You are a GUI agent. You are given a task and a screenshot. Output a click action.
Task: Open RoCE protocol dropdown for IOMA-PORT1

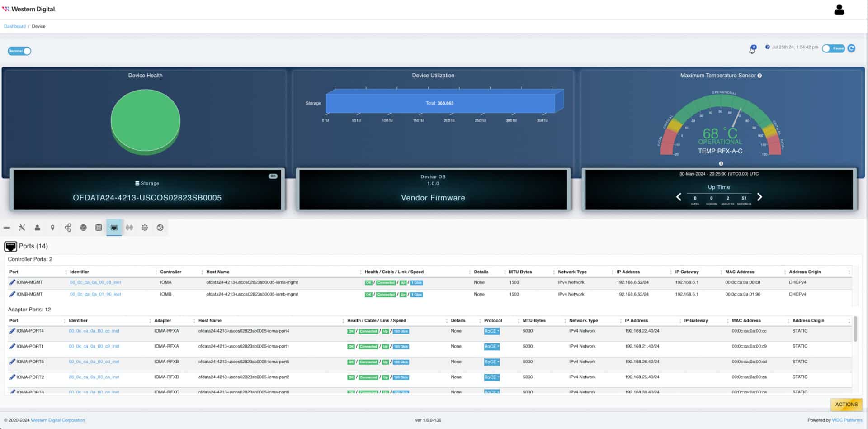[492, 347]
